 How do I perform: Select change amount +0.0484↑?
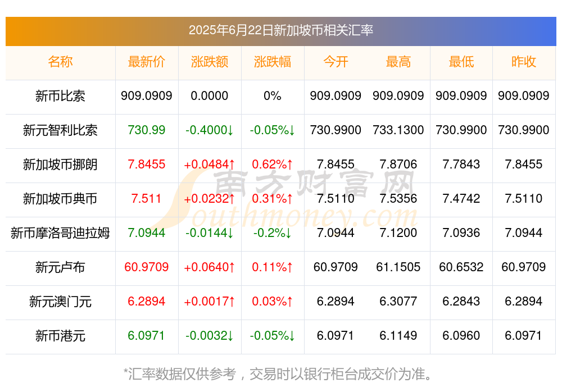209,165
